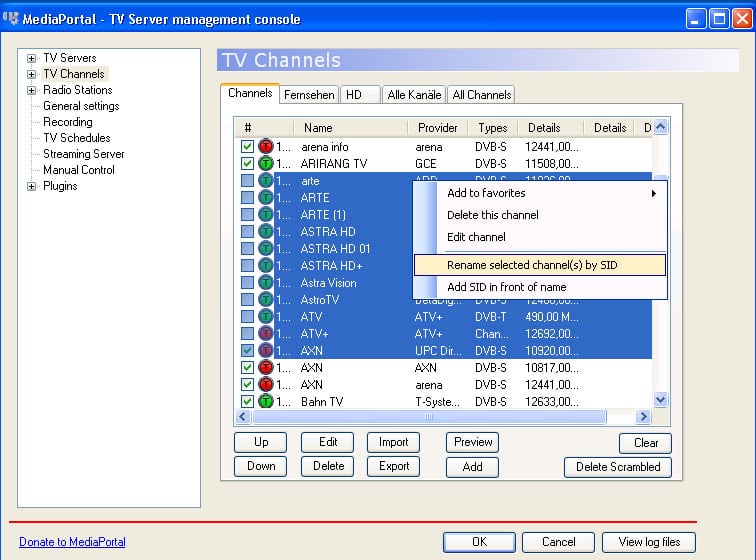Uncheck the AXN channel from arena
756x560 pixels.
click(247, 384)
